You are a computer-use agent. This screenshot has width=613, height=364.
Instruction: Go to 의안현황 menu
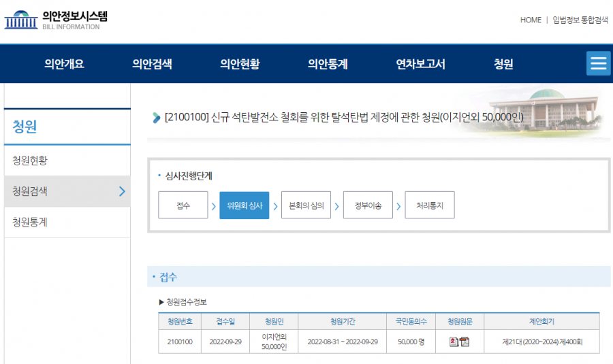(240, 64)
